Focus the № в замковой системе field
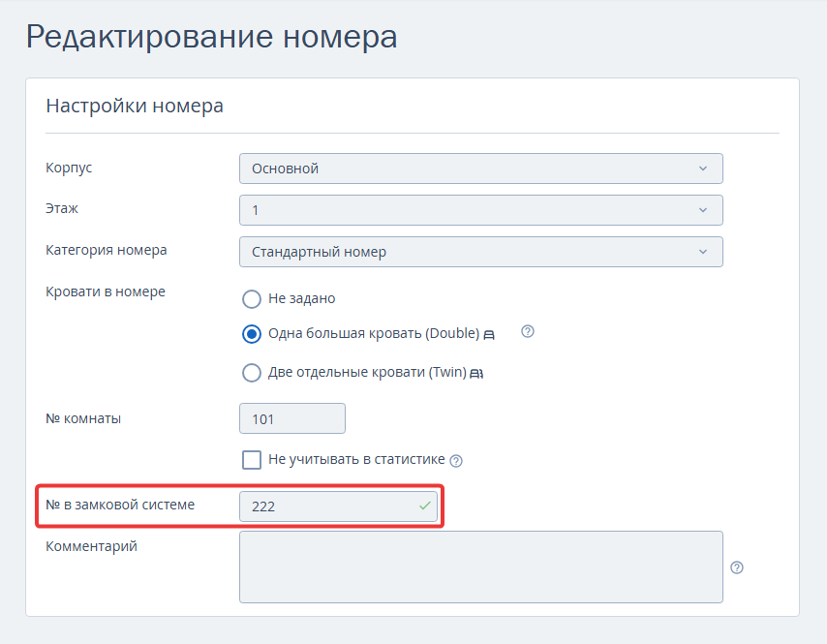The image size is (827, 644). [338, 506]
